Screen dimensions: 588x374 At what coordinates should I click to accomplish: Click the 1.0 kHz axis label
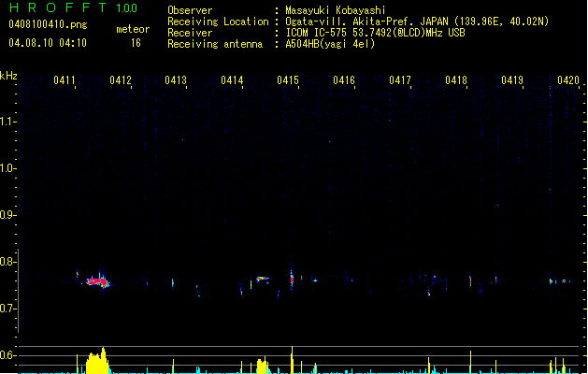[7, 168]
